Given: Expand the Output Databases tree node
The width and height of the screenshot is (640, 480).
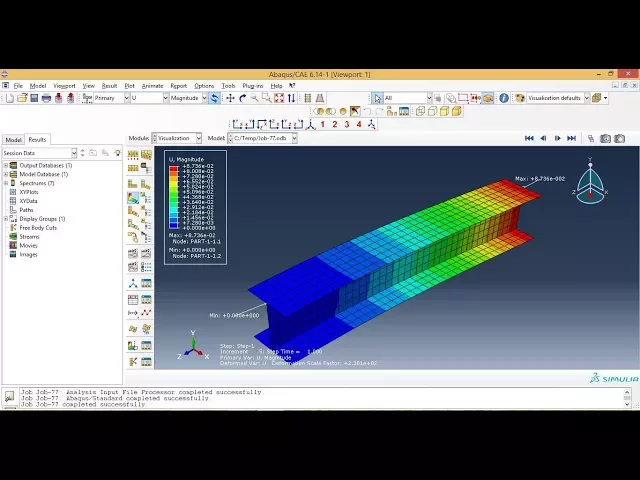Looking at the screenshot, I should coord(6,165).
